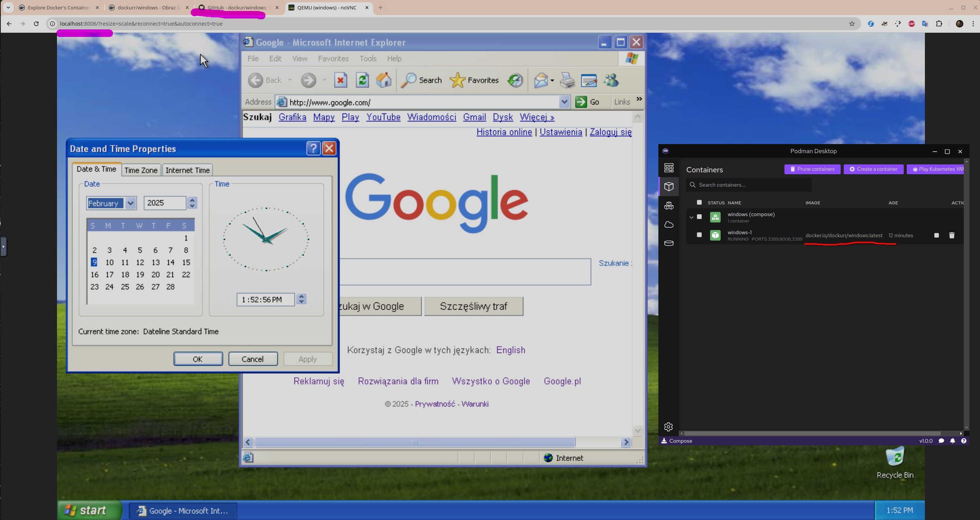Click the IE horizontal scrollbar thumb
This screenshot has width=980, height=520.
tap(414, 442)
